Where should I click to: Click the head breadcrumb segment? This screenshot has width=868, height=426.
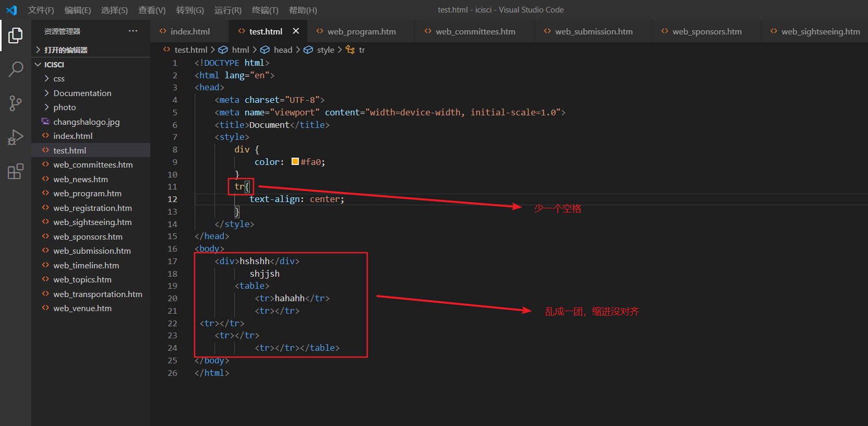pyautogui.click(x=283, y=50)
